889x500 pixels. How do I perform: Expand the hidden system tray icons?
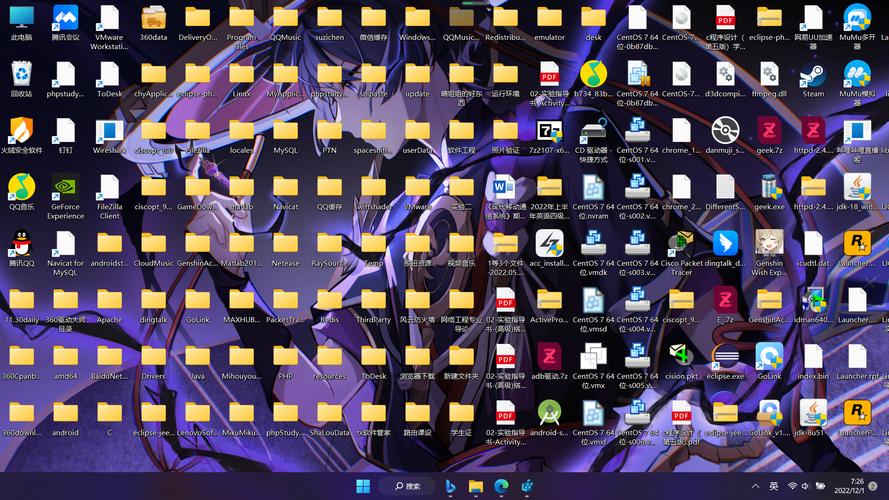[x=755, y=486]
